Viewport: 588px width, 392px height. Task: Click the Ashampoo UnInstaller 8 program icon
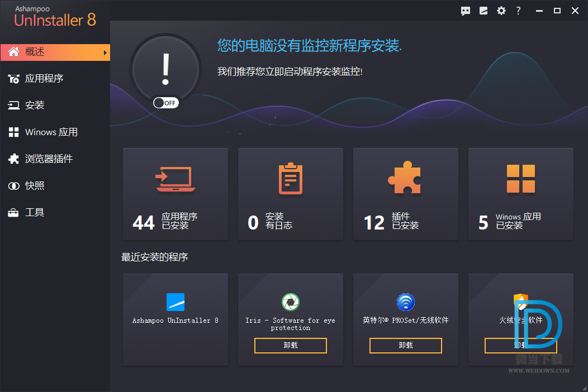(176, 302)
